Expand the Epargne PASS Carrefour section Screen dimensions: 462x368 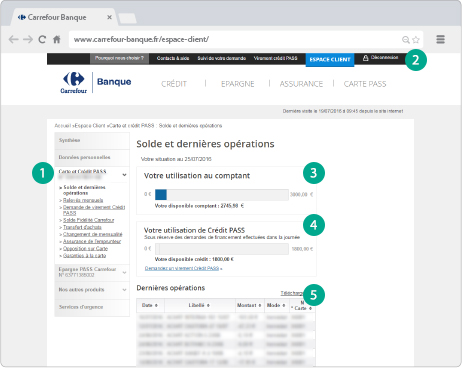tap(92, 272)
